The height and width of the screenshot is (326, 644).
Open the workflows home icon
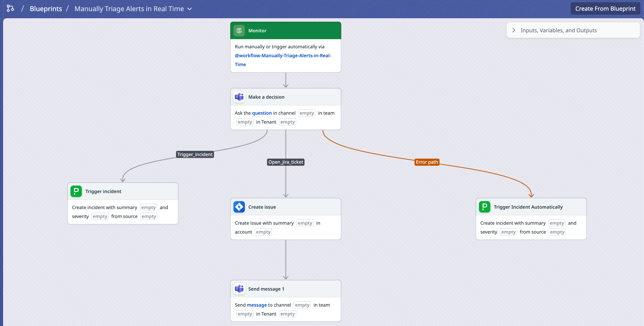[x=10, y=8]
